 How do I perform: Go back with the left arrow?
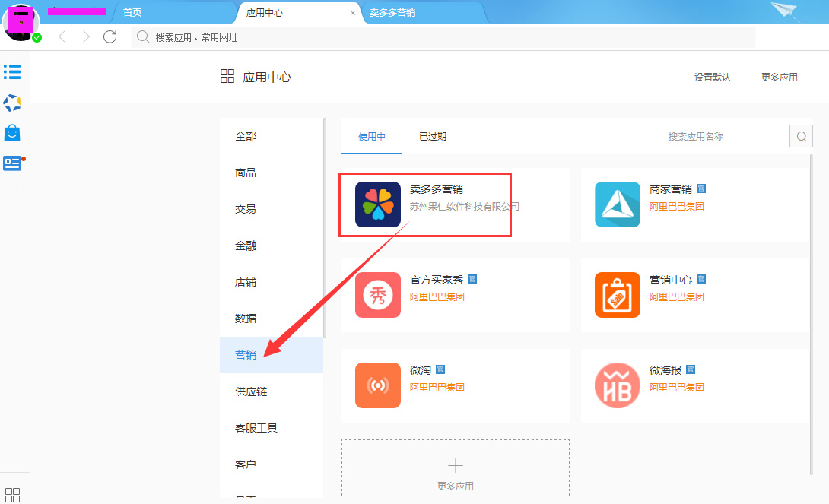pos(62,36)
